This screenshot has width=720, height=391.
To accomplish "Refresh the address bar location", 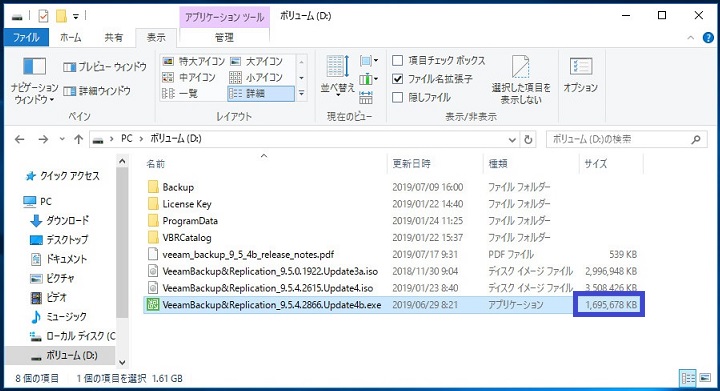I will [x=528, y=140].
